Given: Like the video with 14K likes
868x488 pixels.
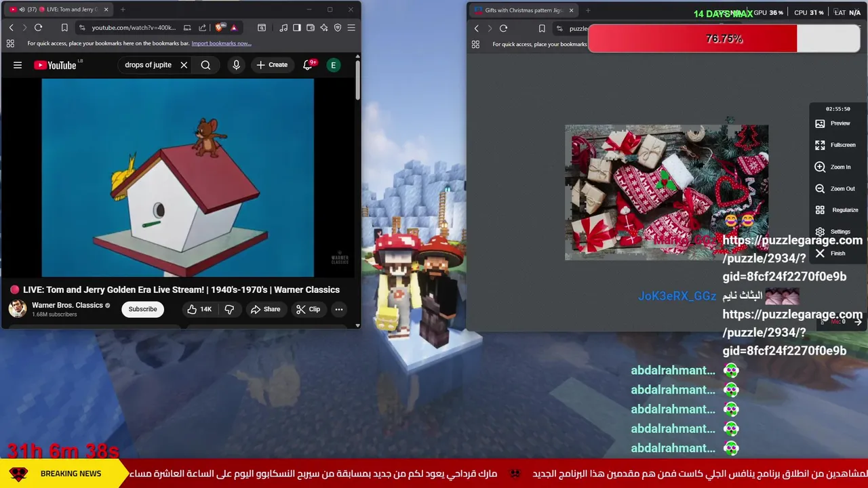Looking at the screenshot, I should (199, 309).
